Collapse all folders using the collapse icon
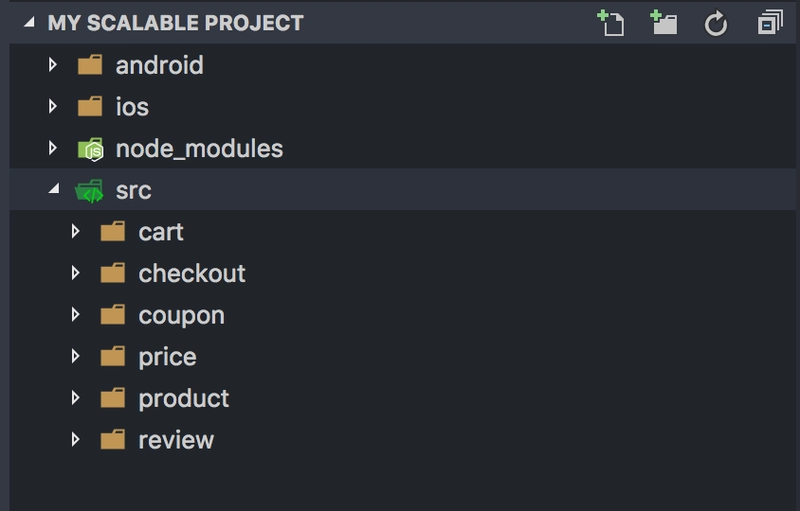Viewport: 800px width, 511px height. point(770,22)
